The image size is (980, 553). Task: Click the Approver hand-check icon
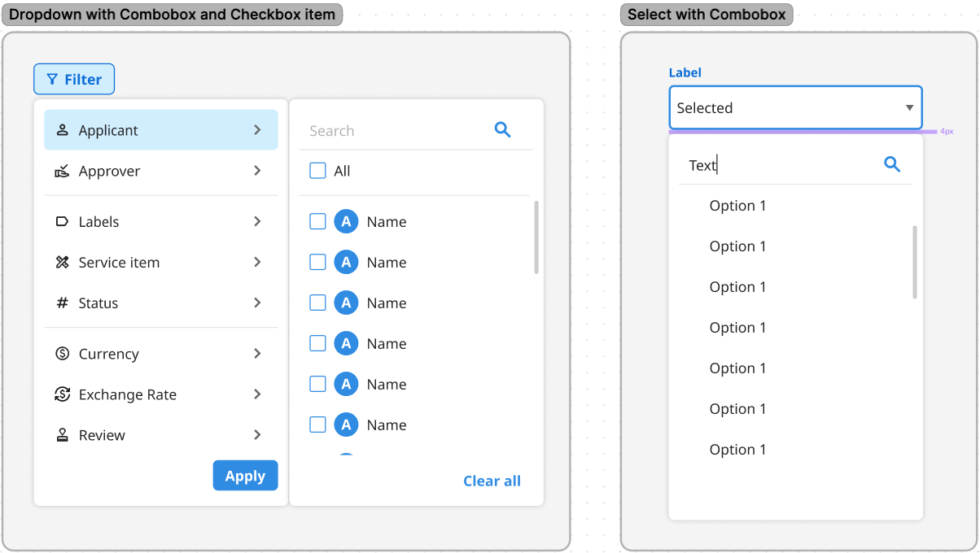point(62,171)
